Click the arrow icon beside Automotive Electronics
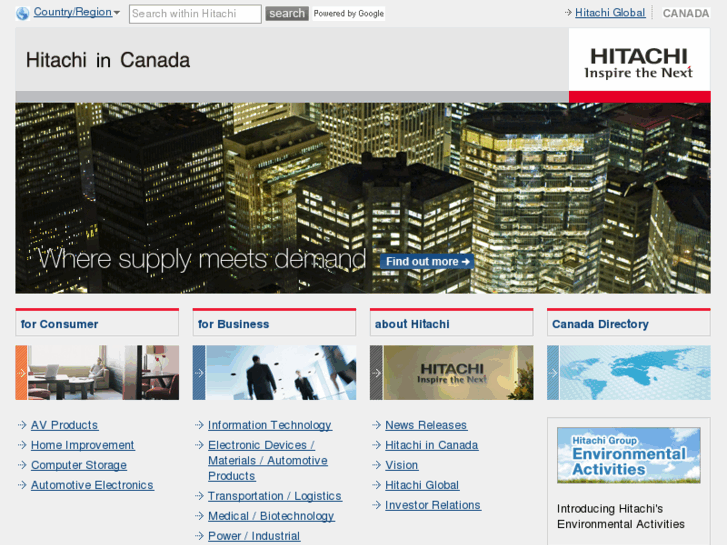727x545 pixels. 22,484
